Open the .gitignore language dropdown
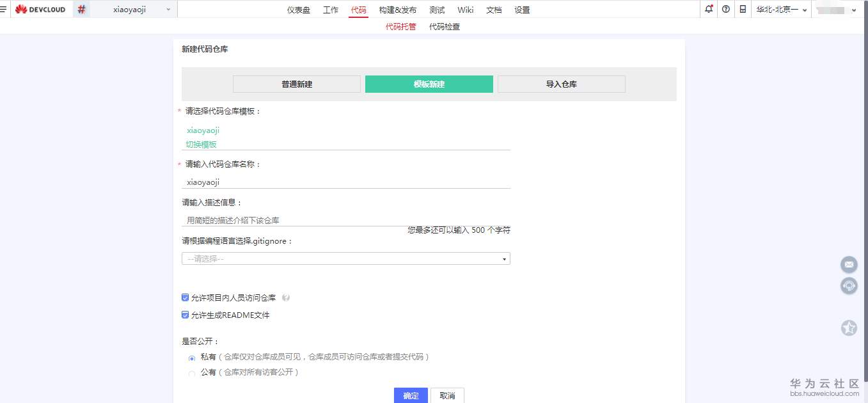 [x=345, y=258]
